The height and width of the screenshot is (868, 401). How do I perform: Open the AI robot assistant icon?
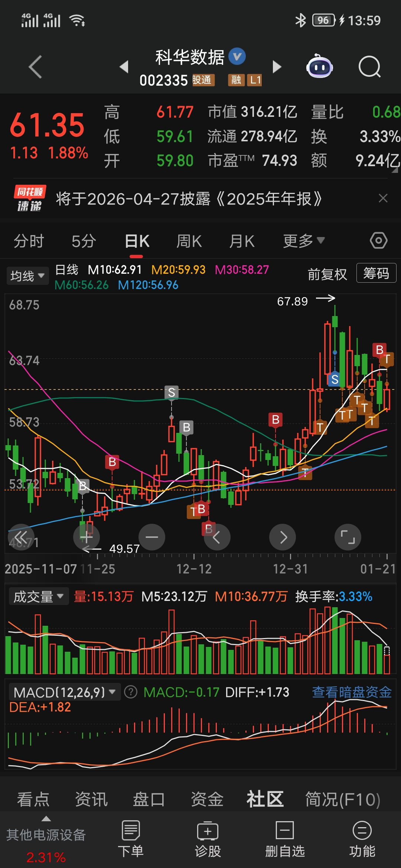[319, 67]
